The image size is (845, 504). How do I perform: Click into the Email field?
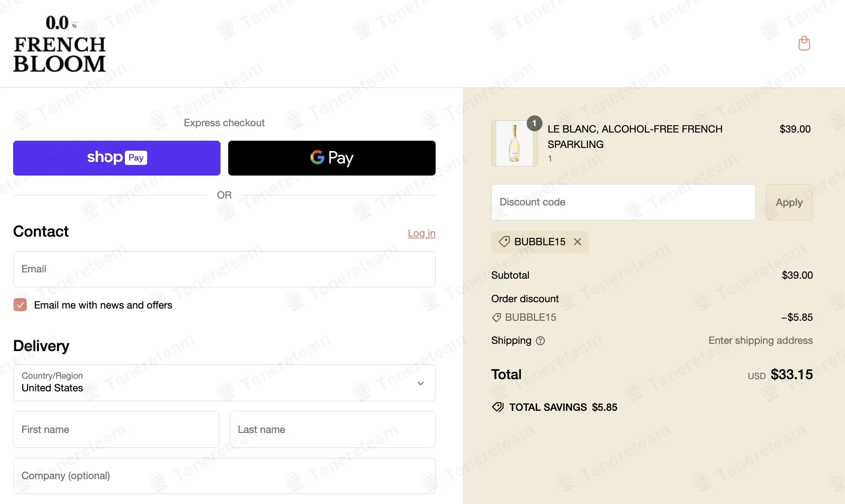(x=224, y=269)
